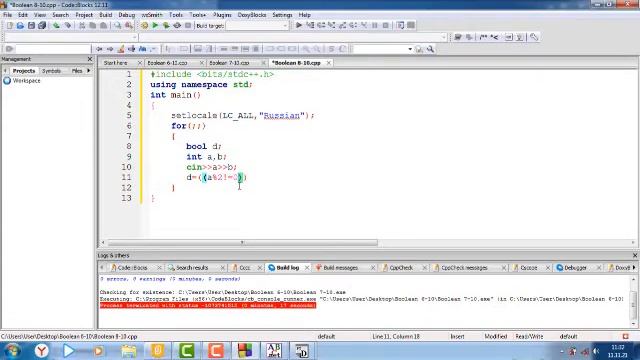640x360 pixels.
Task: Click the Debugging windows icon
Action: coord(400,25)
